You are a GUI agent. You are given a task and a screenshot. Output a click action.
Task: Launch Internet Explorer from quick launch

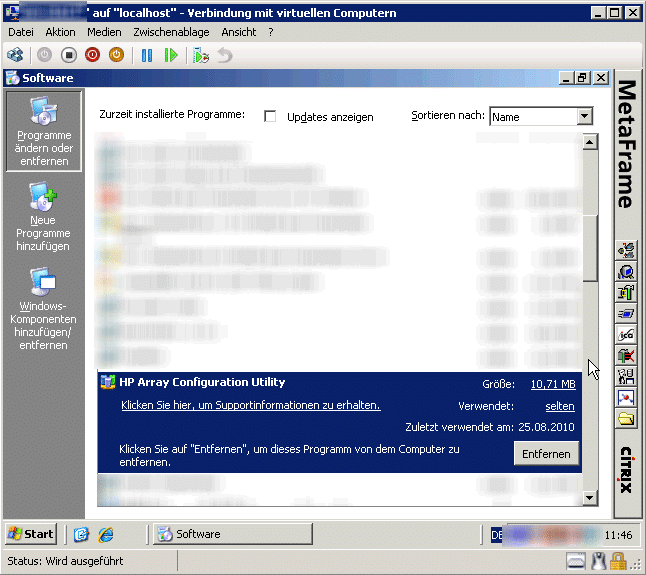[x=106, y=534]
